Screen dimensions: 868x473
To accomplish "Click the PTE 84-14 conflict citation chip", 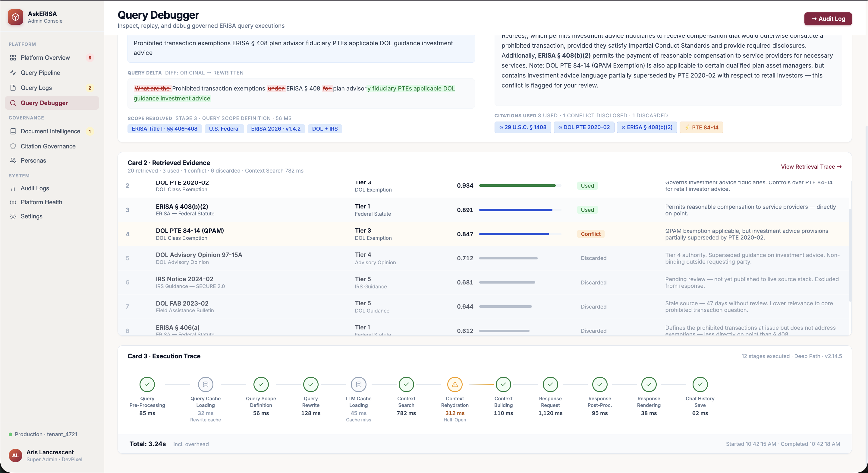I will (x=701, y=128).
